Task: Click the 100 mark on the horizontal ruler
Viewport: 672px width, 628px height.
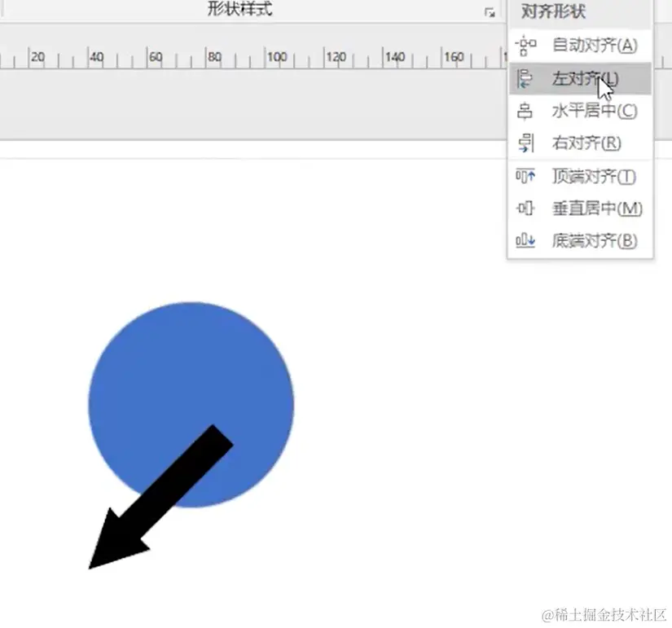Action: click(x=276, y=58)
